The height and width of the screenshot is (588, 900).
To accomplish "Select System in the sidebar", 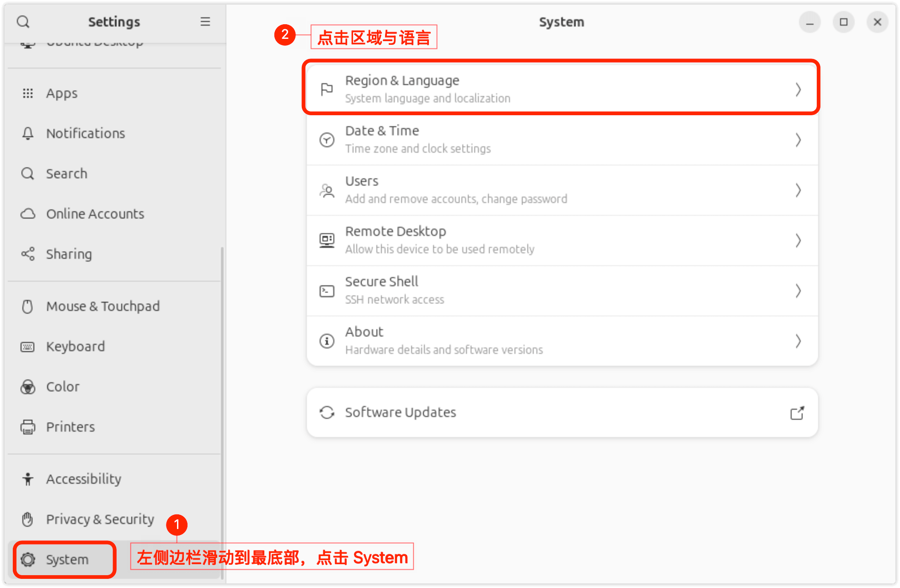I will [x=67, y=560].
